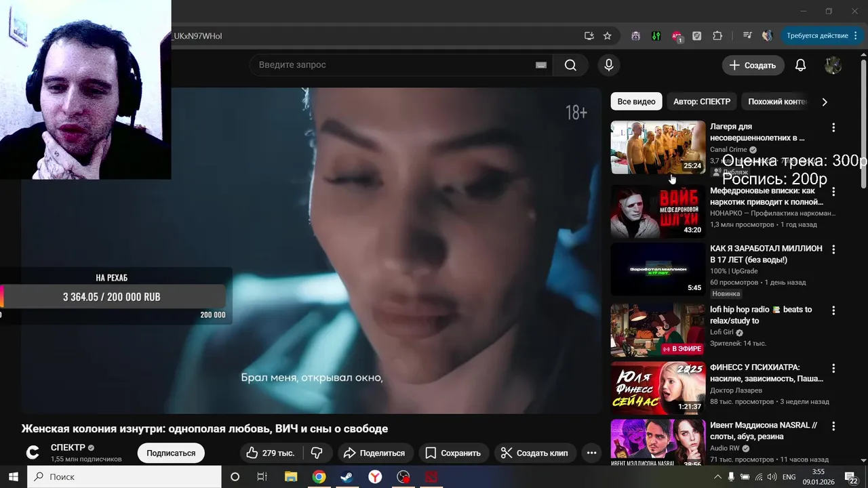Viewport: 868px width, 488px height.
Task: Show hidden system tray icons
Action: [x=717, y=477]
